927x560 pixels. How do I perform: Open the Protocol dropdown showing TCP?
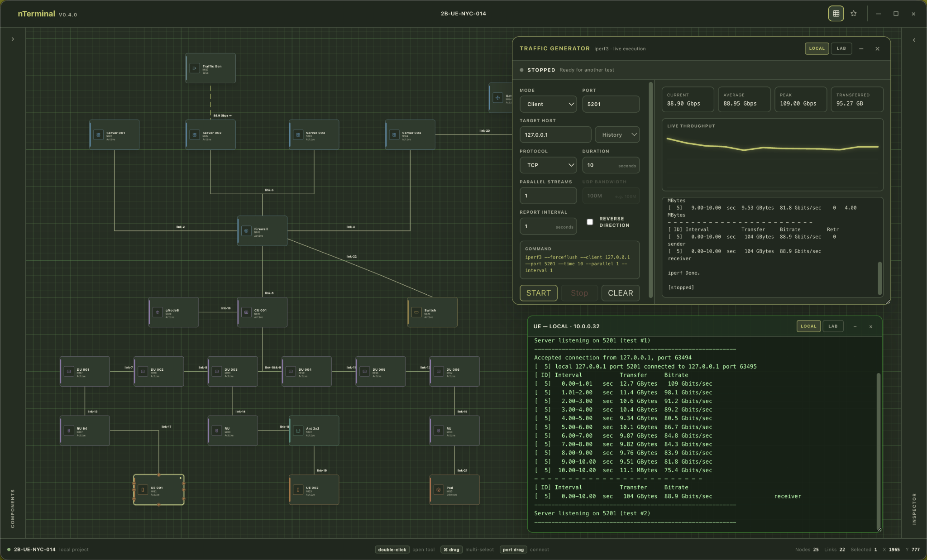548,165
